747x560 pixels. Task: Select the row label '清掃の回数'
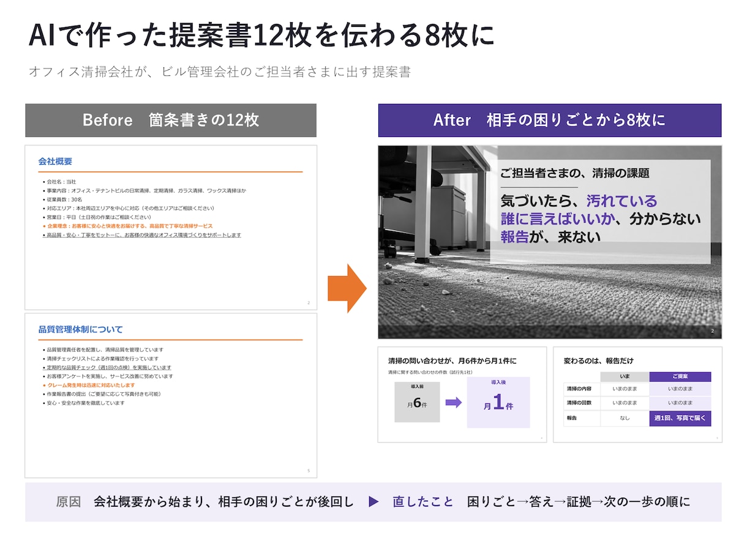(579, 403)
